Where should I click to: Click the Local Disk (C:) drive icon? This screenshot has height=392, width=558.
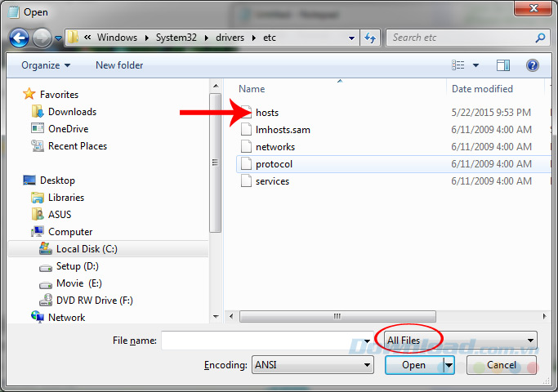46,248
